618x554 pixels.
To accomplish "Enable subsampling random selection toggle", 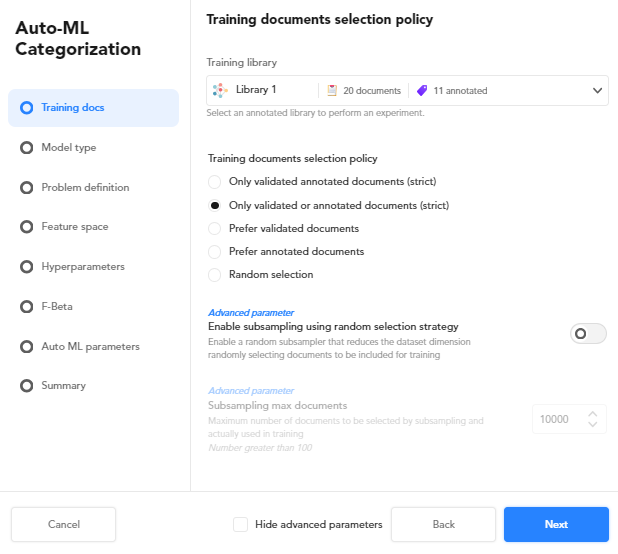I will tap(588, 334).
